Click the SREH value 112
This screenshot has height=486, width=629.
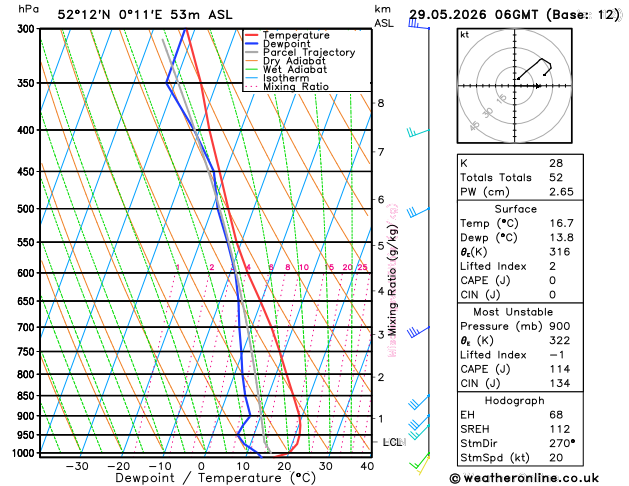560,429
